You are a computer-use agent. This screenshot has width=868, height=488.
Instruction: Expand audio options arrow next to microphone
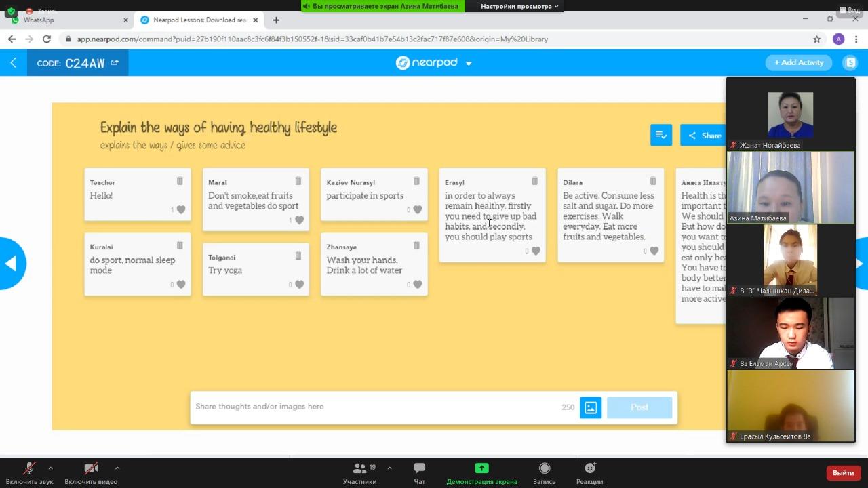(x=50, y=468)
